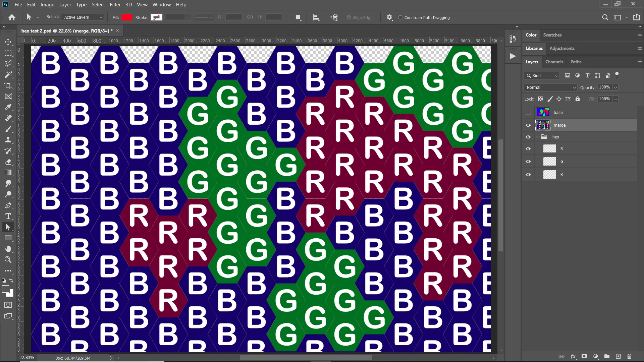Select the Eyedropper tool
This screenshot has height=362, width=644.
[8, 107]
